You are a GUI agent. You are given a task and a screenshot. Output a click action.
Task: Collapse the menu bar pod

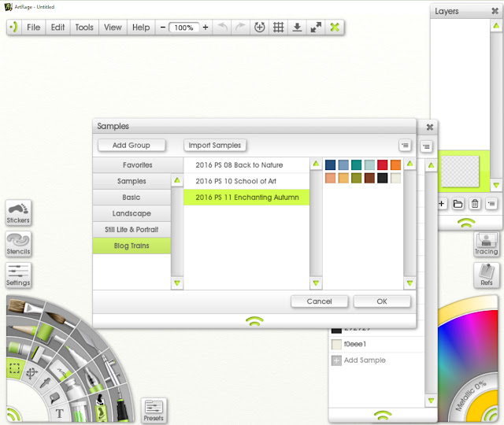coord(14,28)
